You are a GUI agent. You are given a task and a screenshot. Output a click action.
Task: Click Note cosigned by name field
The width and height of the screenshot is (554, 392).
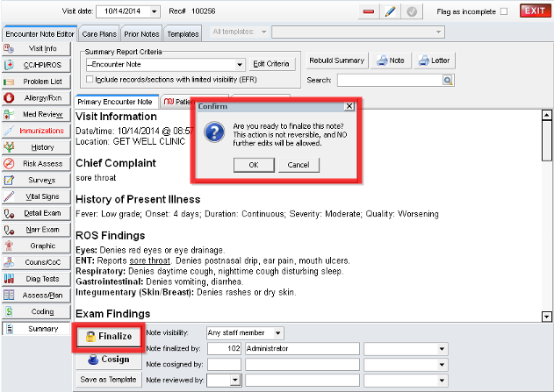click(302, 365)
